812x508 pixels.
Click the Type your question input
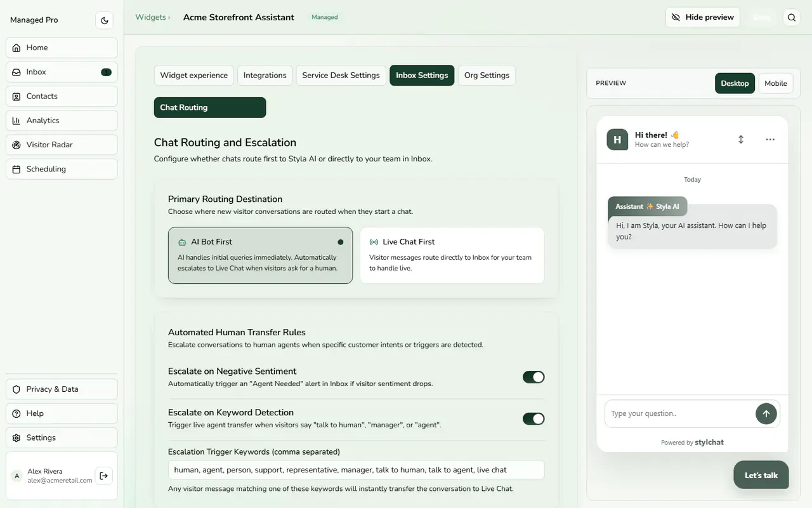[x=680, y=413]
